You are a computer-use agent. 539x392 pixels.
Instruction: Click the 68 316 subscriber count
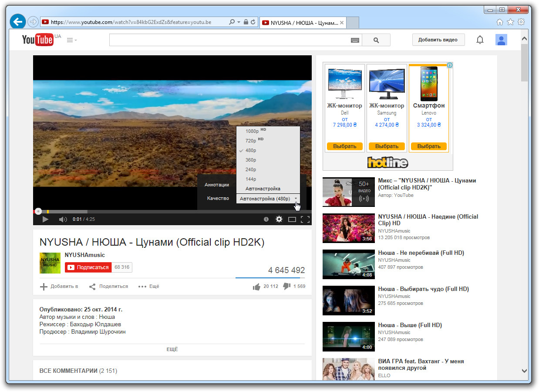point(122,267)
